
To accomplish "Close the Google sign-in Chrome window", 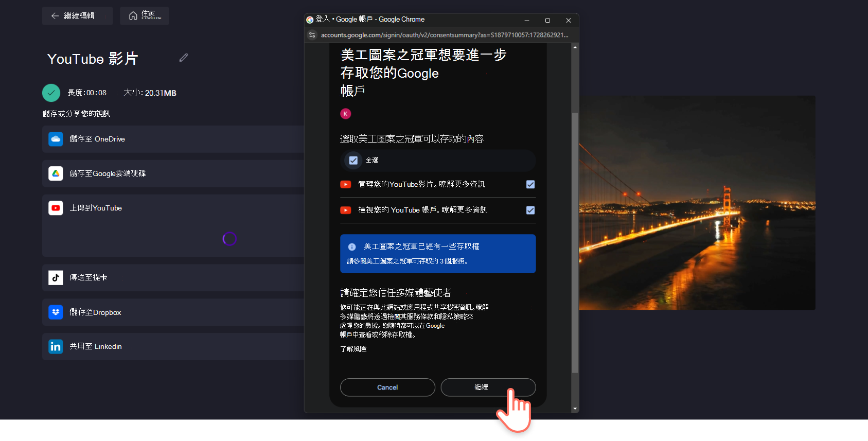I will tap(569, 20).
